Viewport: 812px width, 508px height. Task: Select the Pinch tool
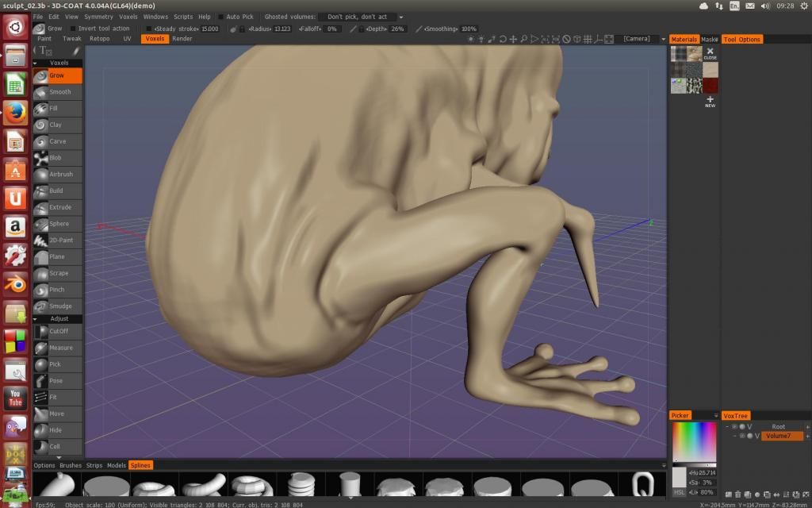[56, 290]
